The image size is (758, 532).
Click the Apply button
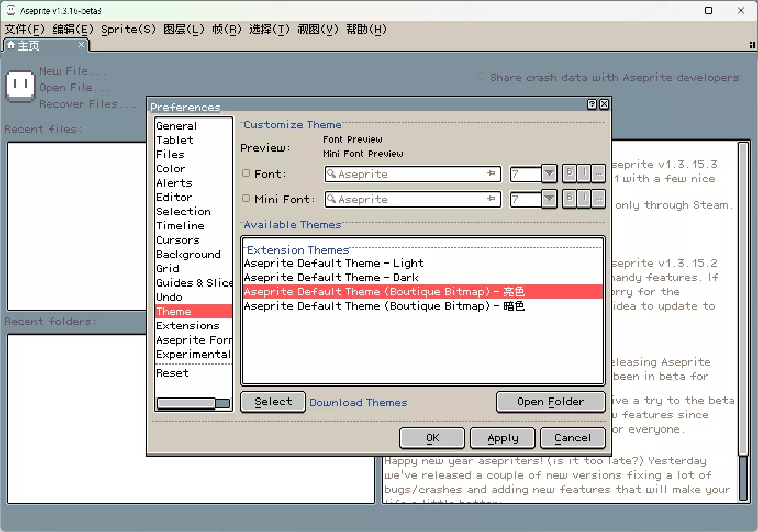point(503,438)
